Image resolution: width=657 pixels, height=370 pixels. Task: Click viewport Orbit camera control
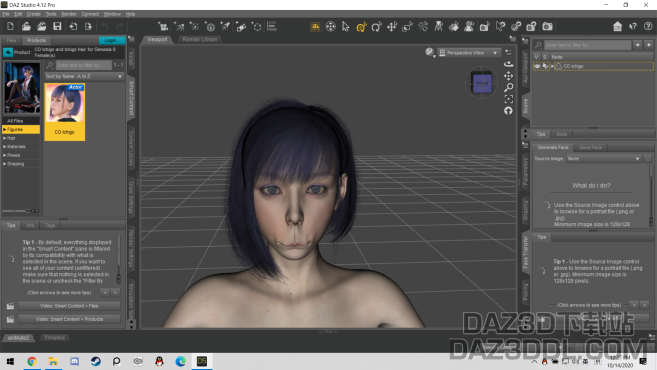(508, 64)
